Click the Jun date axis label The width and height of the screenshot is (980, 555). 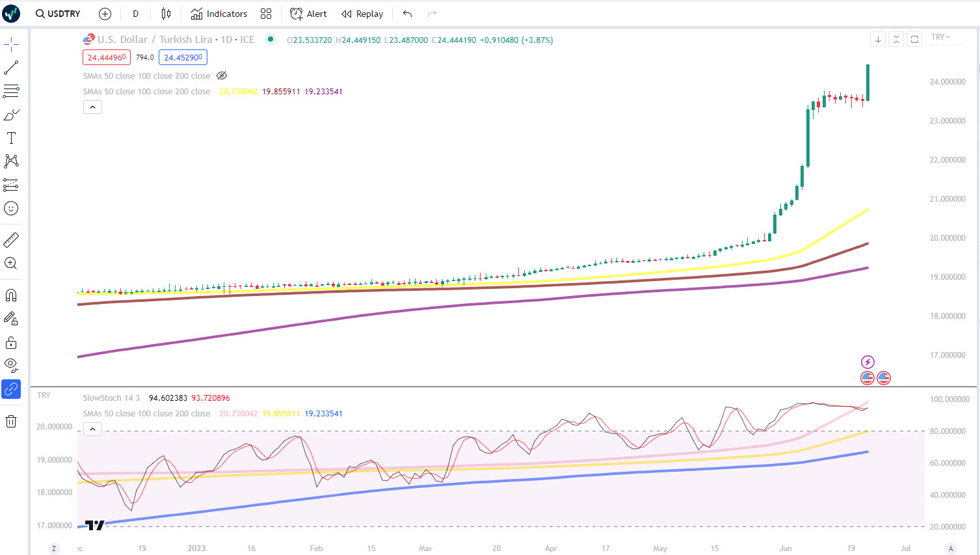point(786,548)
